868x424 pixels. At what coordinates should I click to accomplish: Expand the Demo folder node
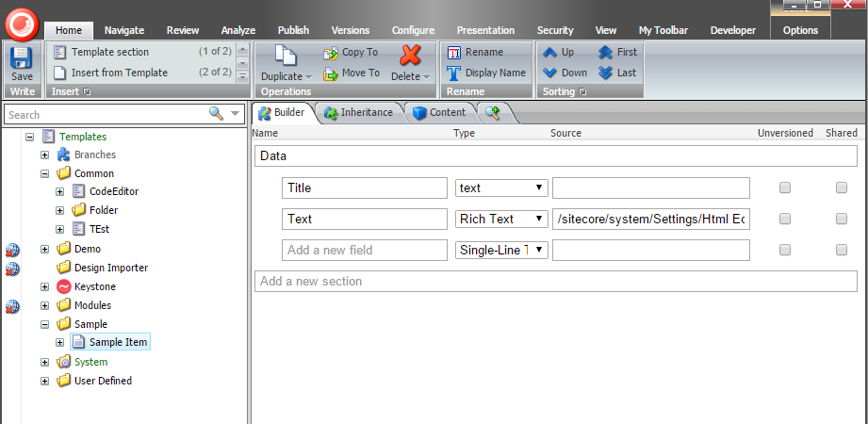click(x=45, y=249)
